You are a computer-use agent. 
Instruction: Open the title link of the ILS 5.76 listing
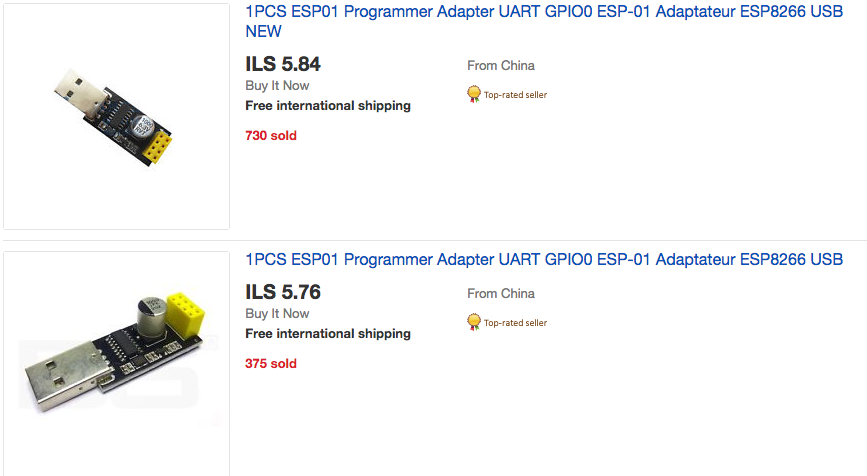click(543, 260)
